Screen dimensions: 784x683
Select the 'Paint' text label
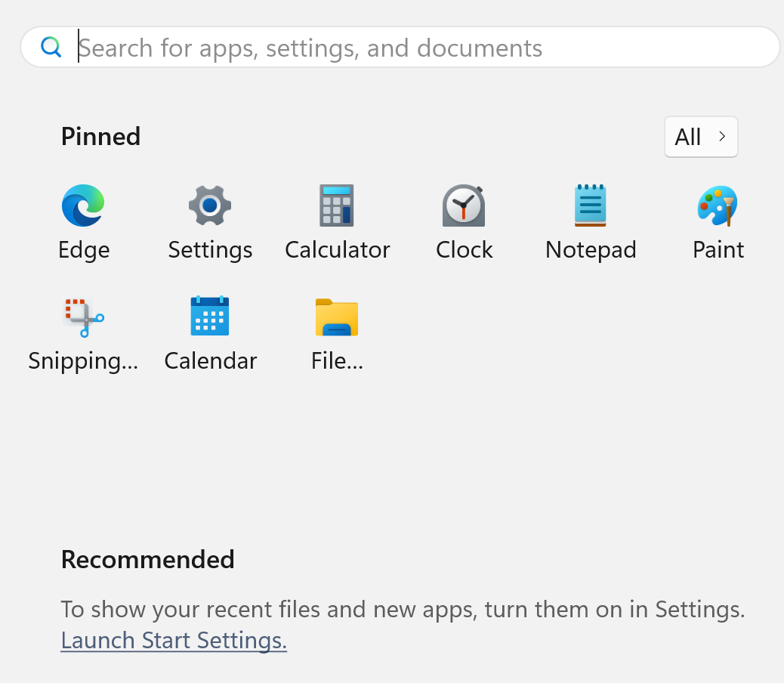718,250
